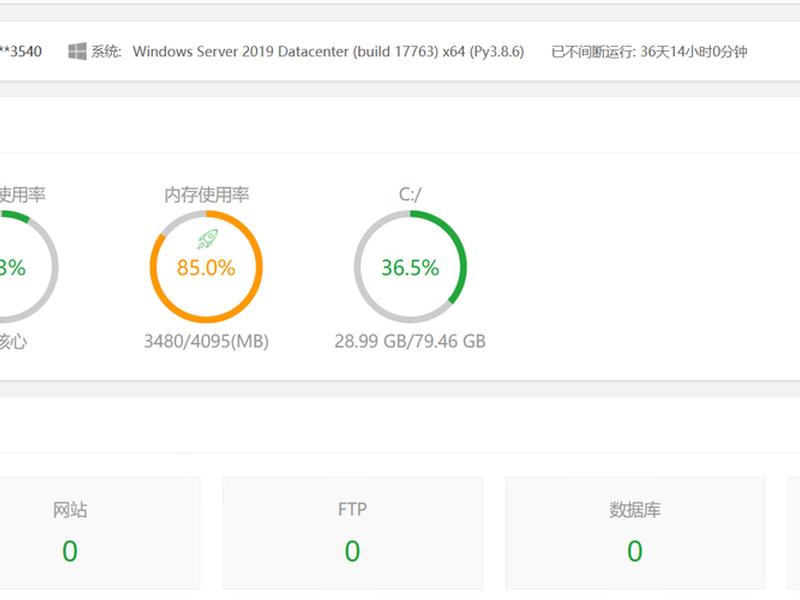
Task: Click the FTP count value 0
Action: point(353,552)
